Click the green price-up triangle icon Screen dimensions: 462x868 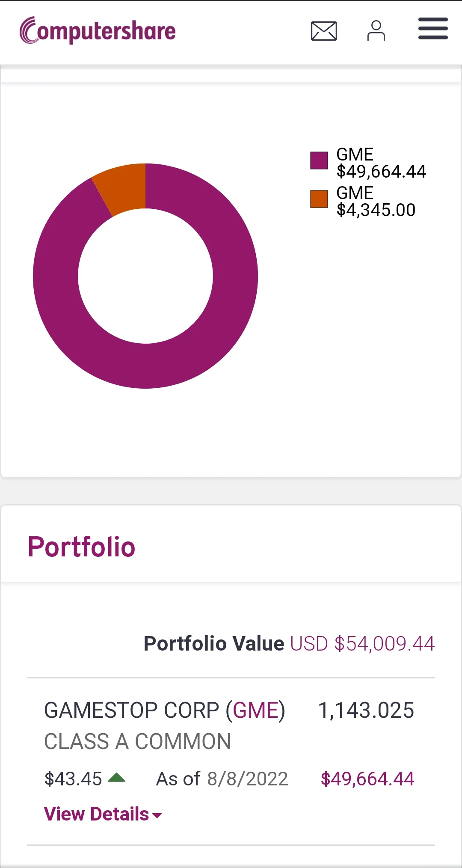pos(116,778)
